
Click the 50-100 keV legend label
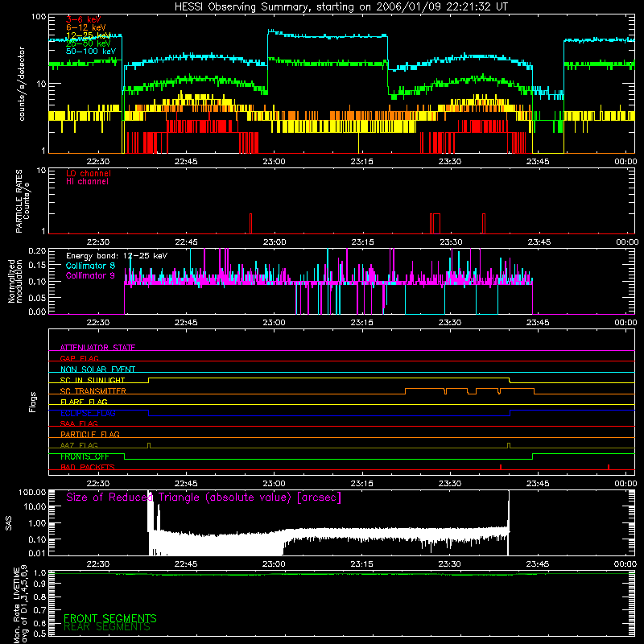tap(91, 52)
